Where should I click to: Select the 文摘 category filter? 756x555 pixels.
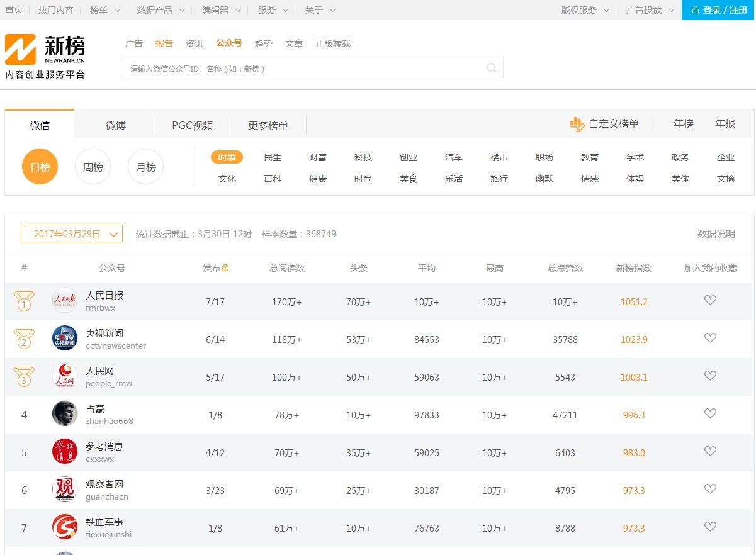click(x=726, y=179)
